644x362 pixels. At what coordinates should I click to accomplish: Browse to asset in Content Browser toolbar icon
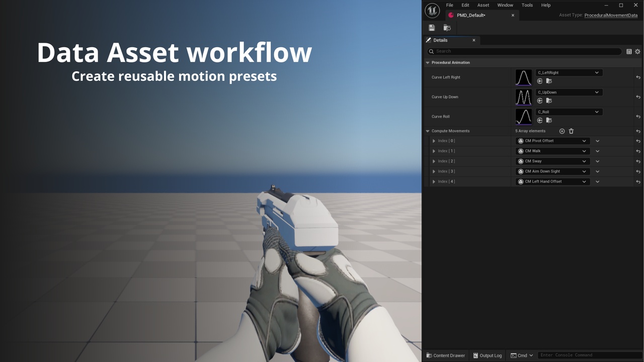point(447,28)
